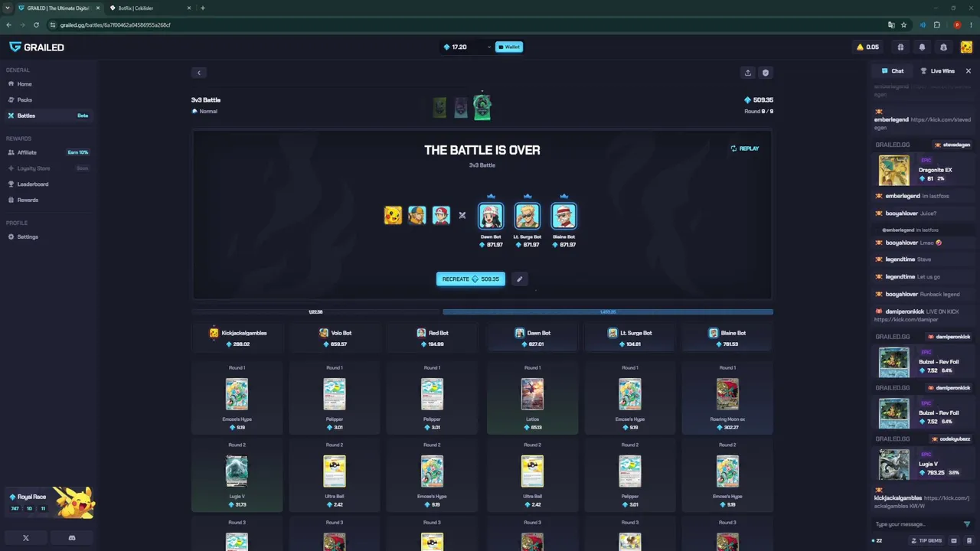The height and width of the screenshot is (551, 980).
Task: Click the backpack inventory icon in header
Action: (x=943, y=47)
